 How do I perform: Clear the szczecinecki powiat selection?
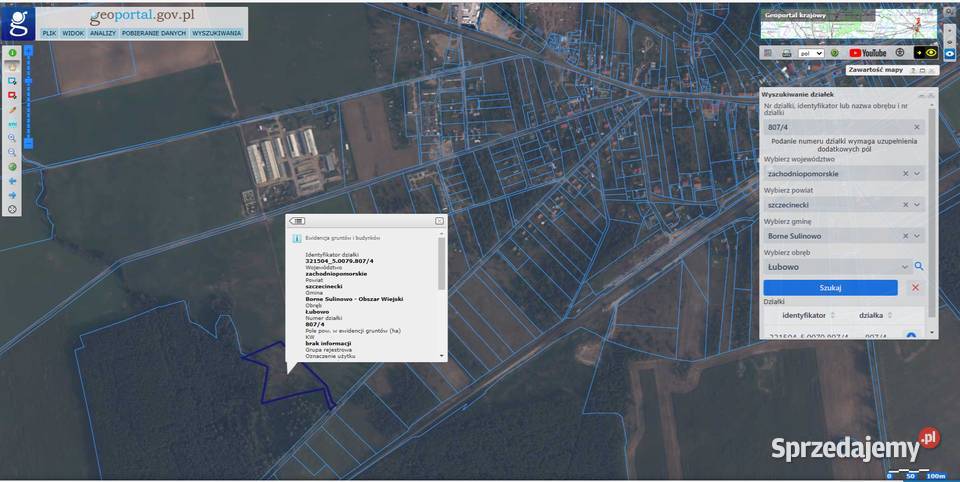coord(906,205)
